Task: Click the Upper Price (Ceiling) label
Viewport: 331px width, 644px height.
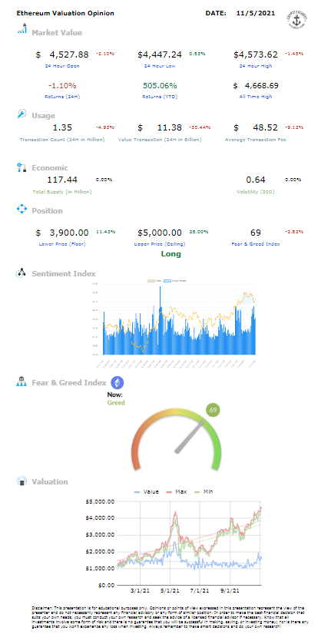Action: (160, 244)
